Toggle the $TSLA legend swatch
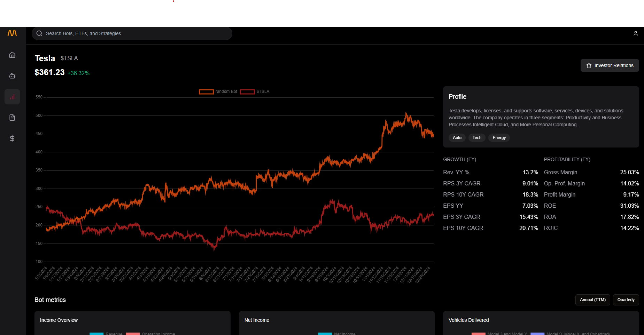Screen dimensions: 644x335 (247, 91)
